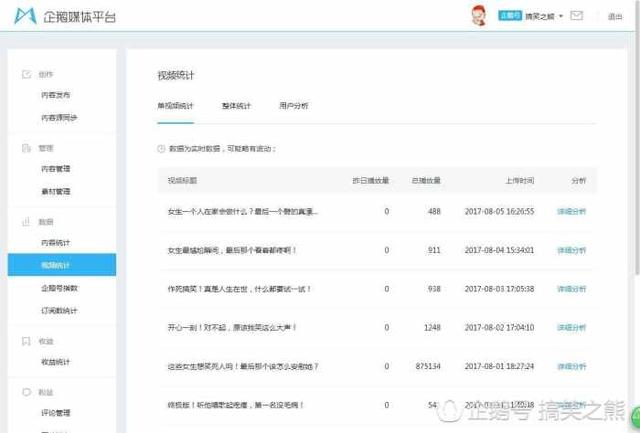Click the 粉丝 section icon
Screen dimensions: 640x433
click(x=27, y=392)
